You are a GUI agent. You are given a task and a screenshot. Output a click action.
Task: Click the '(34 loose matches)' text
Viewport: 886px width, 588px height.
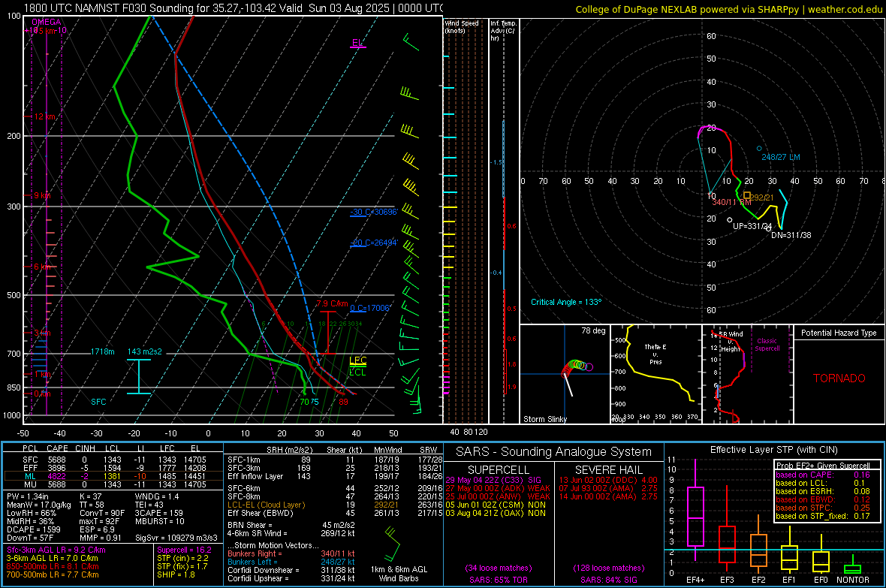[499, 568]
